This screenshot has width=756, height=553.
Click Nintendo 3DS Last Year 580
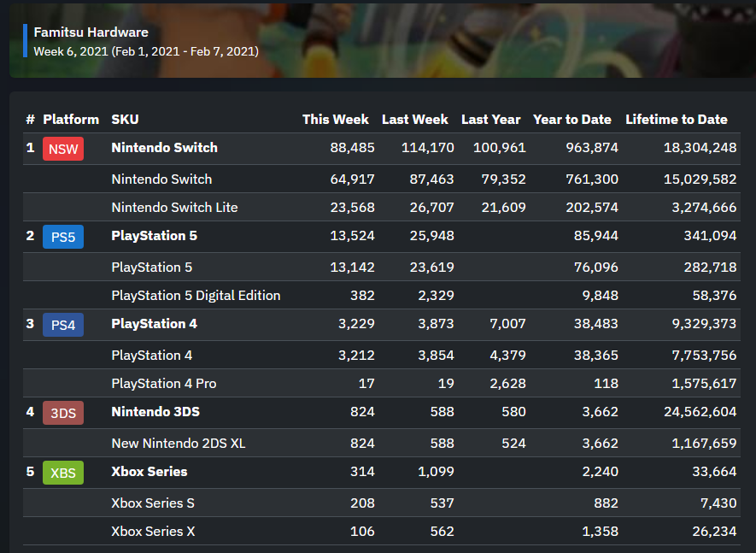514,412
